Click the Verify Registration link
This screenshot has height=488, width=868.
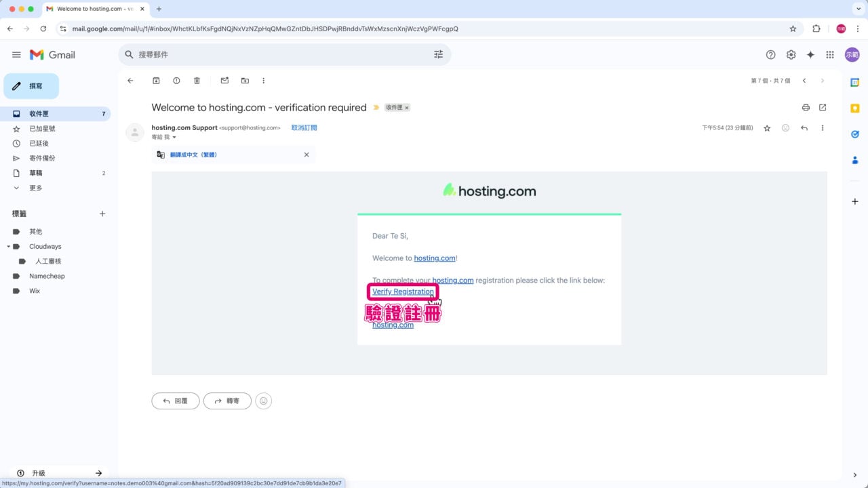[x=402, y=291]
